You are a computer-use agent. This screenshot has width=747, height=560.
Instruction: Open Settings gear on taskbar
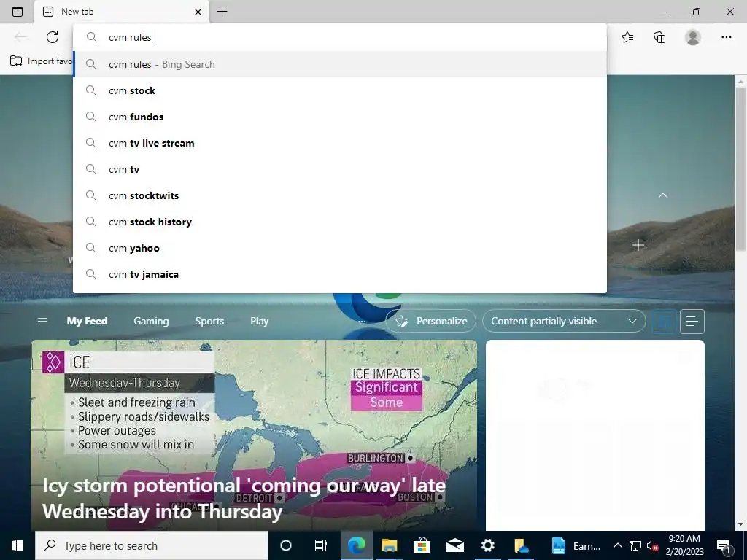coord(488,545)
